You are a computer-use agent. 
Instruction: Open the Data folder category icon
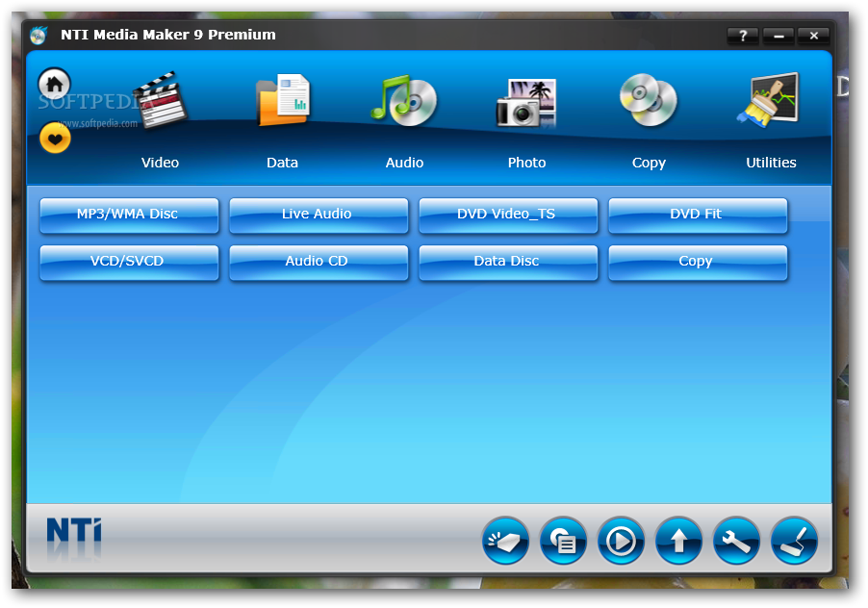tap(283, 100)
